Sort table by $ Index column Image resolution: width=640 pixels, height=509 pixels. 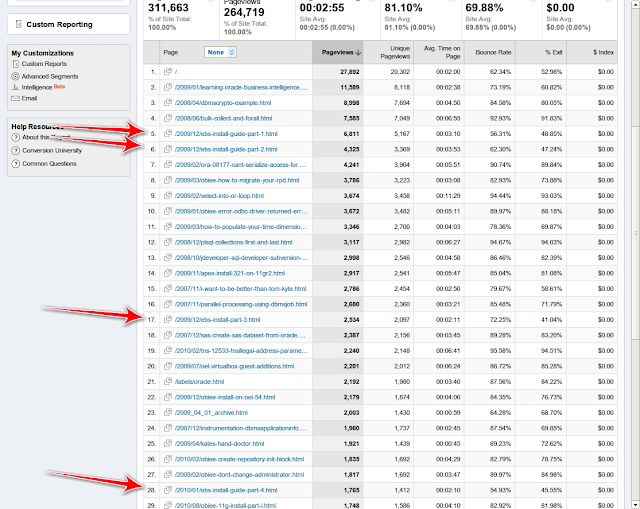(x=592, y=52)
